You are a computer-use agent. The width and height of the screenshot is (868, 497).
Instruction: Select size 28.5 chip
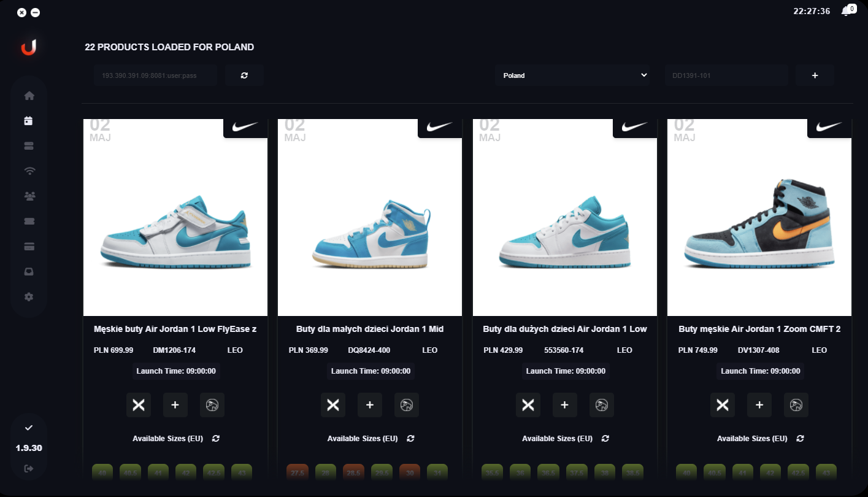click(x=353, y=472)
